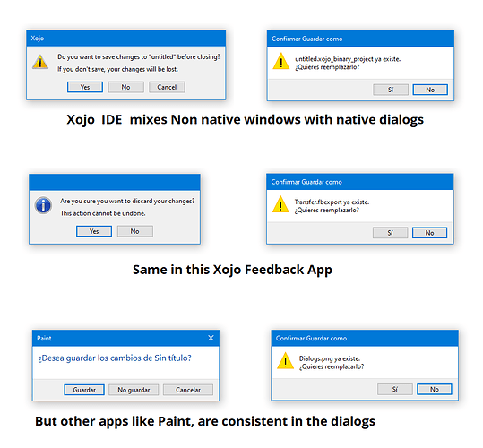Click Guardar in the Paint dialog
This screenshot has height=448, width=483.
84,390
